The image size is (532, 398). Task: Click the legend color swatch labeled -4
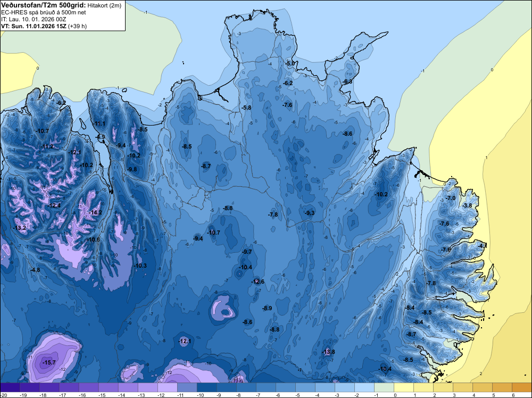(x=325, y=387)
